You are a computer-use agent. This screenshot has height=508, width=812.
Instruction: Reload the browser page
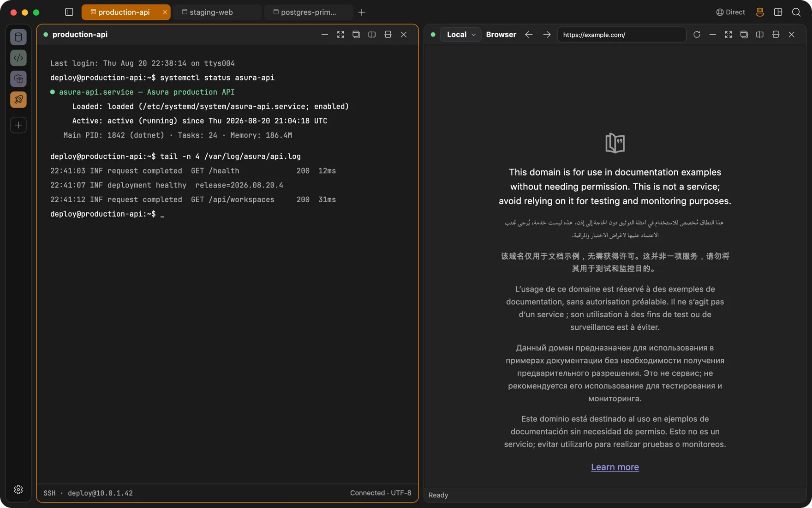click(x=697, y=35)
